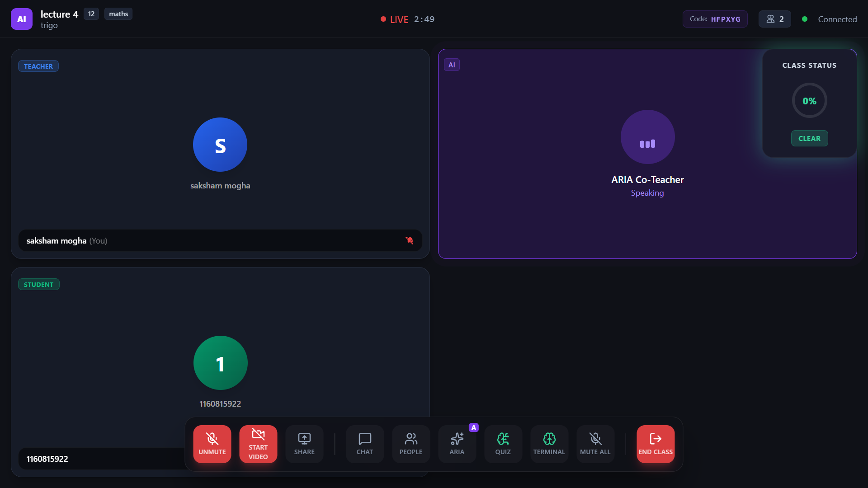Launch a Quiz
This screenshot has height=488, width=868.
click(x=503, y=444)
